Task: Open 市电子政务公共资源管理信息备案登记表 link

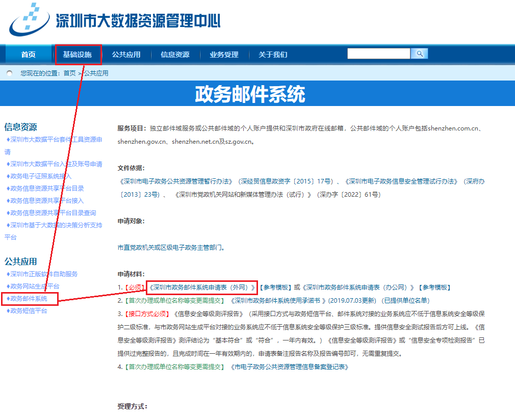Action: [289, 367]
